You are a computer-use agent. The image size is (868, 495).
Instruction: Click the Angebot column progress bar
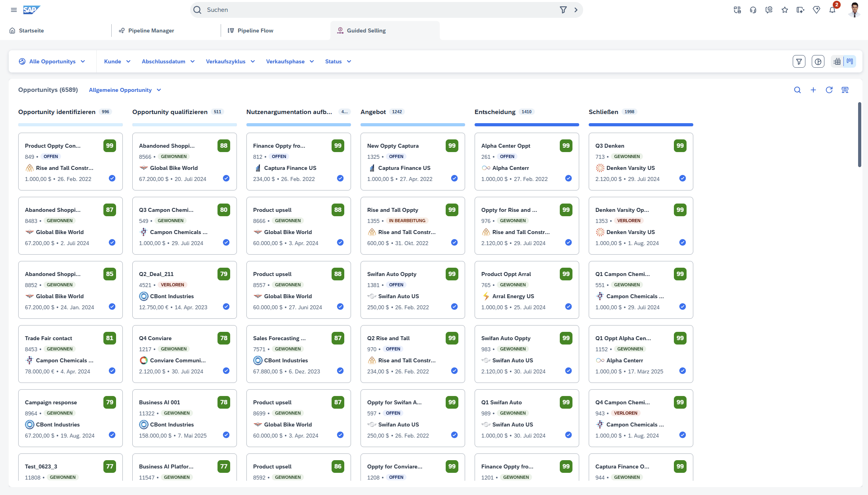[x=413, y=125]
